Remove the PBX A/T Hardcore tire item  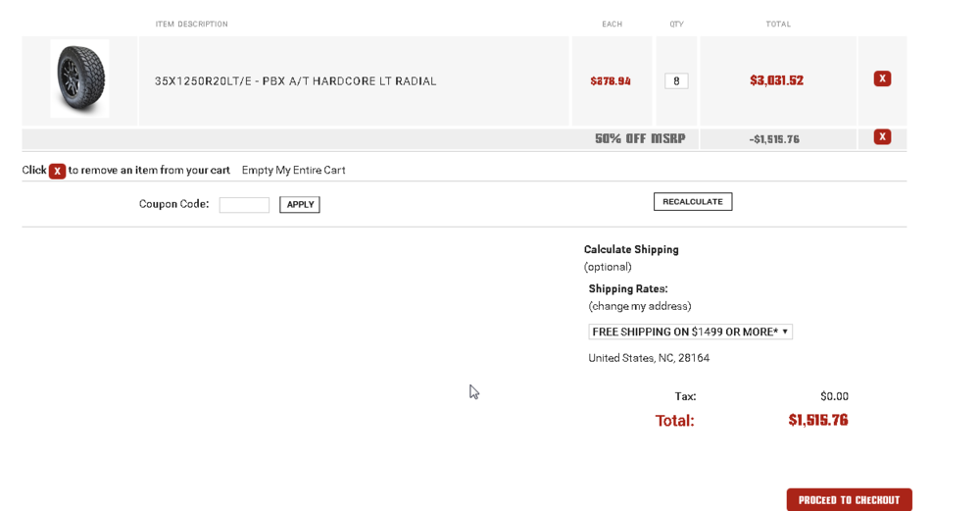point(882,78)
